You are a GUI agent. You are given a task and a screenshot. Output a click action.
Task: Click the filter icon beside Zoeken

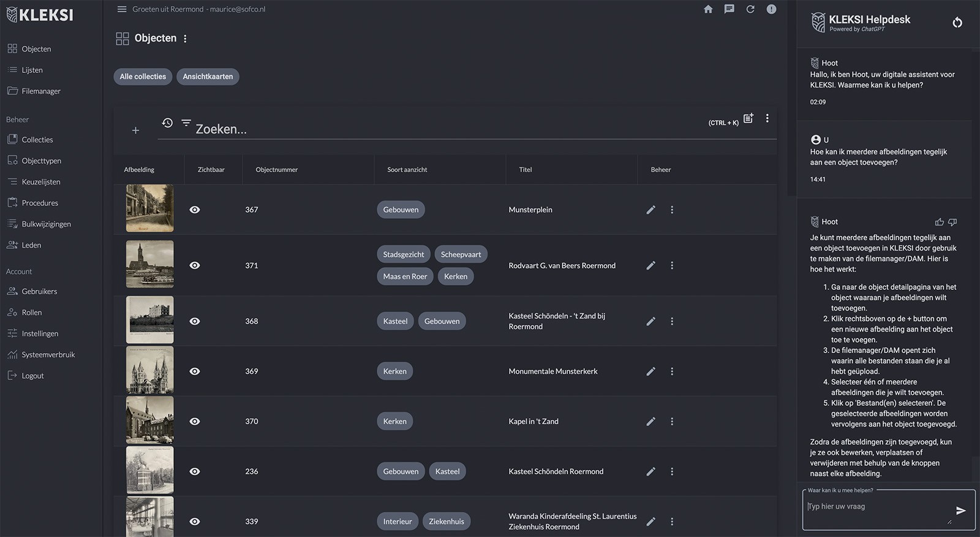point(186,123)
